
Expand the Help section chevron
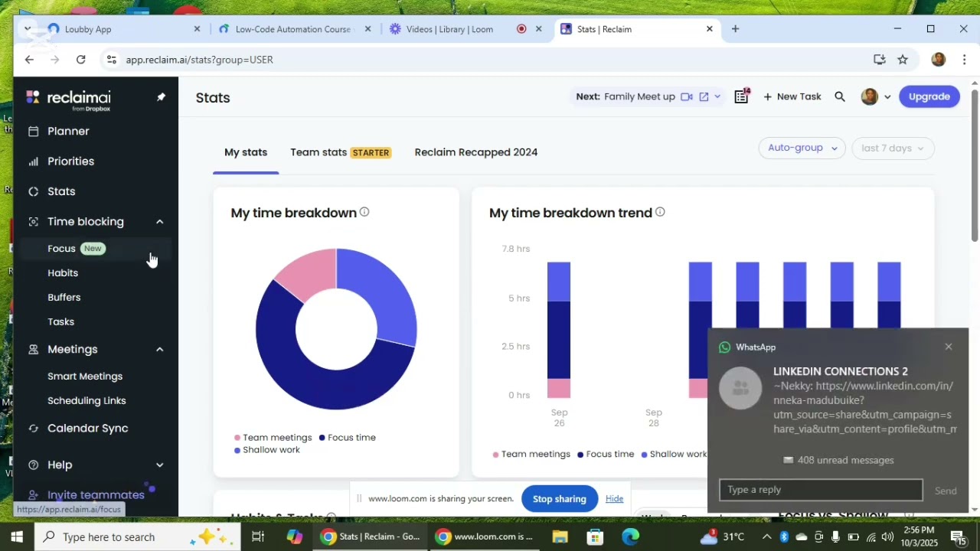(159, 465)
